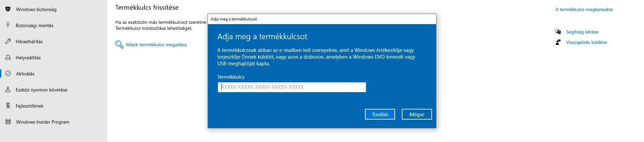This screenshot has width=644, height=142.
Task: Cancel the dialog with Mégse
Action: pyautogui.click(x=417, y=114)
